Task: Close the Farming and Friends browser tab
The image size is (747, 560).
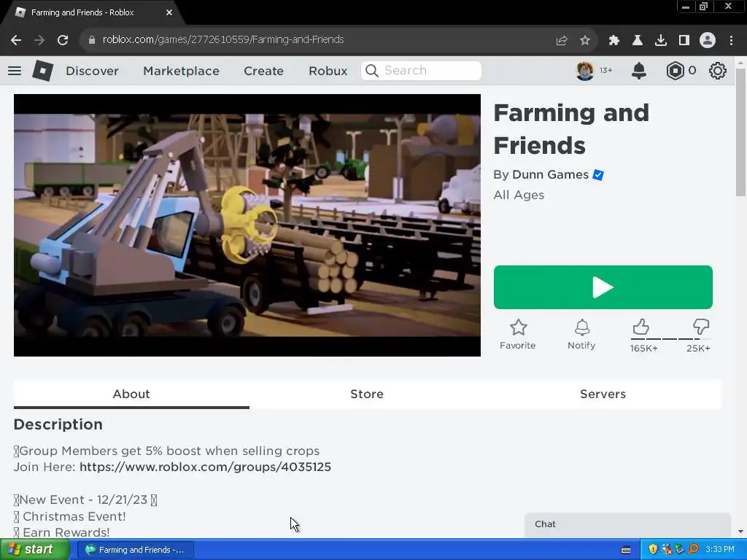Action: pyautogui.click(x=169, y=12)
